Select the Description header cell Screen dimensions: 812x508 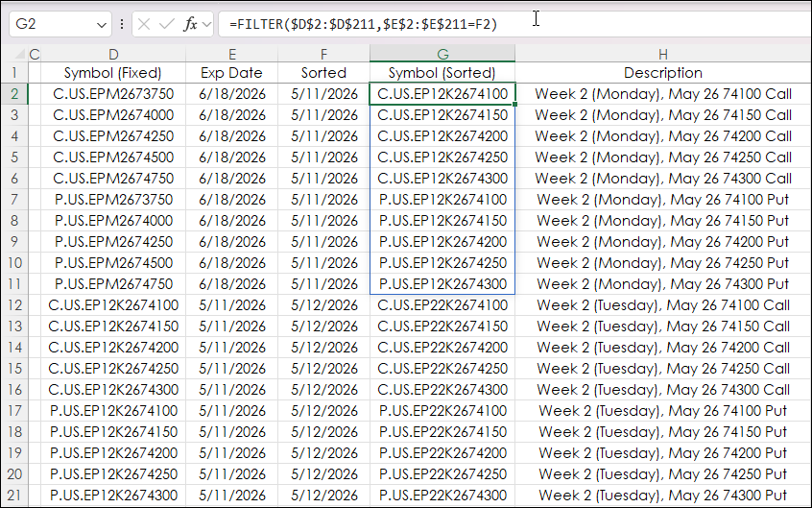click(x=663, y=73)
